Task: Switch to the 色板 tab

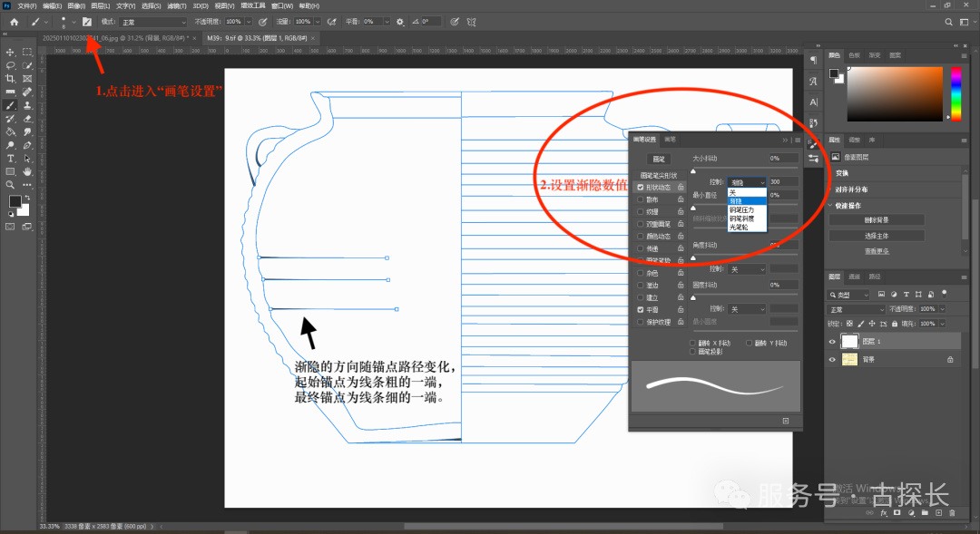Action: pos(855,55)
